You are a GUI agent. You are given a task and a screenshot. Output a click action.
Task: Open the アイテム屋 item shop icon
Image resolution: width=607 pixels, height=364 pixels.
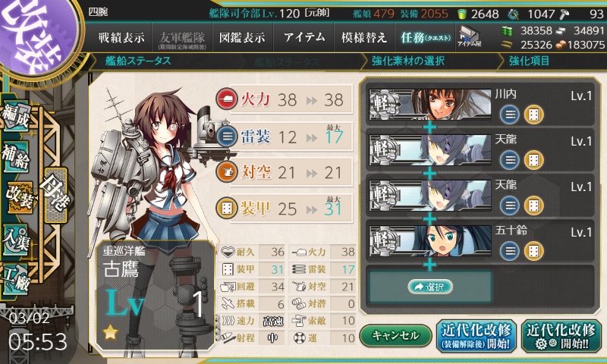pyautogui.click(x=469, y=37)
